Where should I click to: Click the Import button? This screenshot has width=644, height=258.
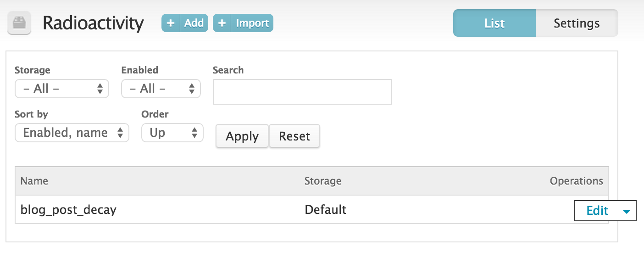click(243, 23)
